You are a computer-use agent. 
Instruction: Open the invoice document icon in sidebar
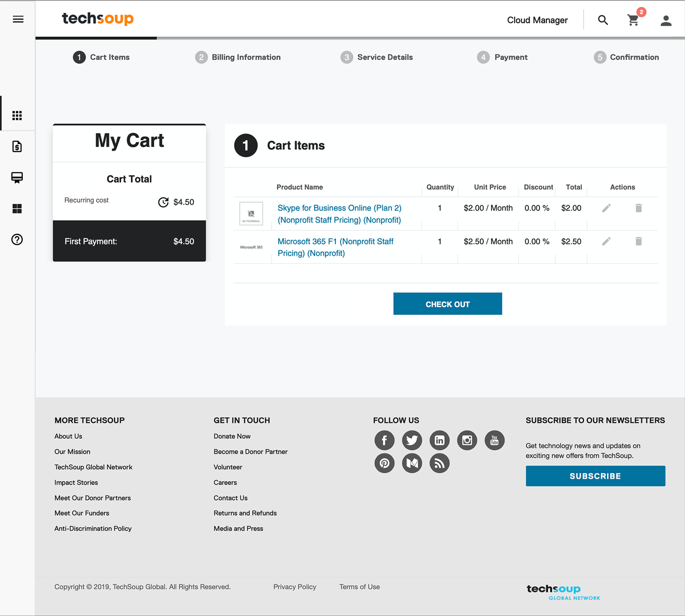tap(17, 146)
